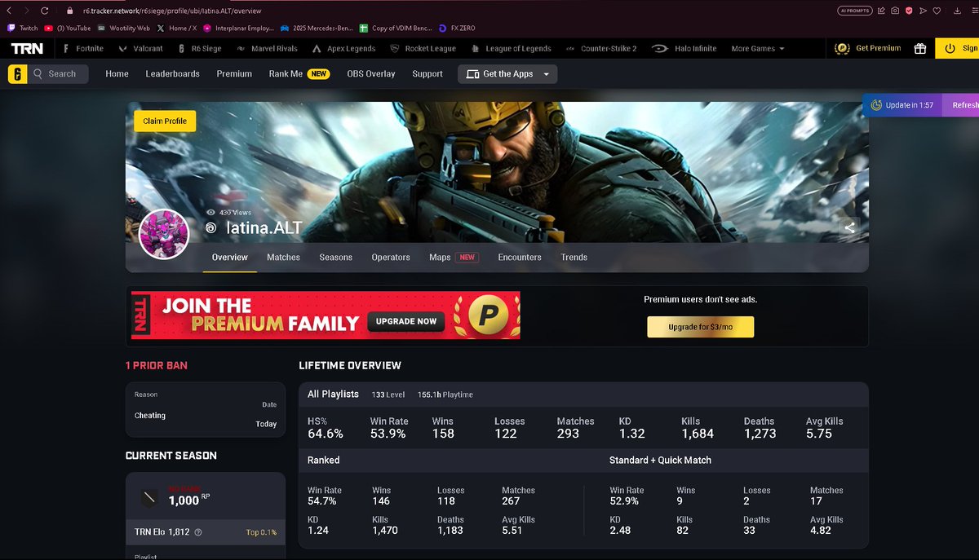Screen dimensions: 979x560
Task: Switch to the Encounters tab
Action: pos(520,257)
